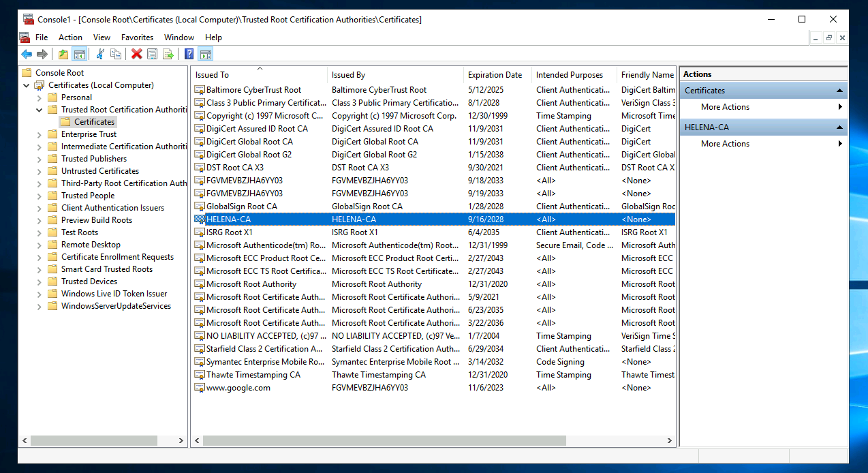Screen dimensions: 868x473
Task: Sort list by Expiration Date column header
Action: [495, 75]
